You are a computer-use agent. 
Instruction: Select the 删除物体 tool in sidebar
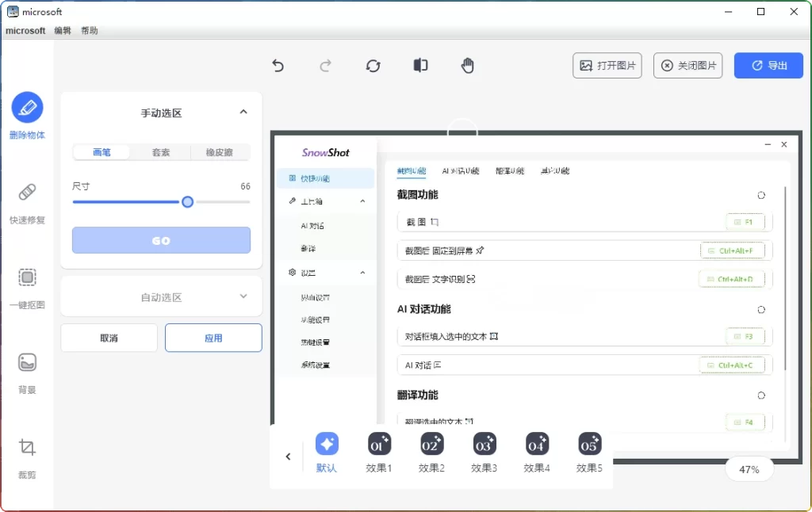tap(27, 108)
